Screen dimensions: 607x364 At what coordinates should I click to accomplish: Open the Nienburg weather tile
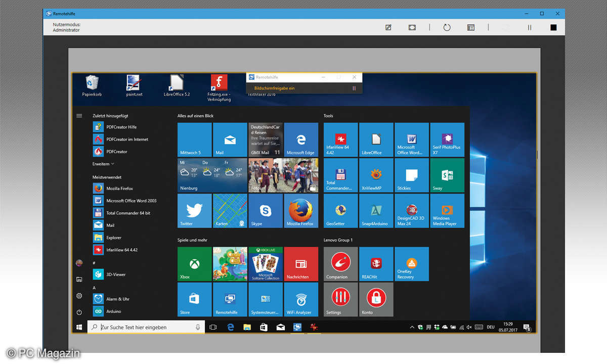coord(212,175)
